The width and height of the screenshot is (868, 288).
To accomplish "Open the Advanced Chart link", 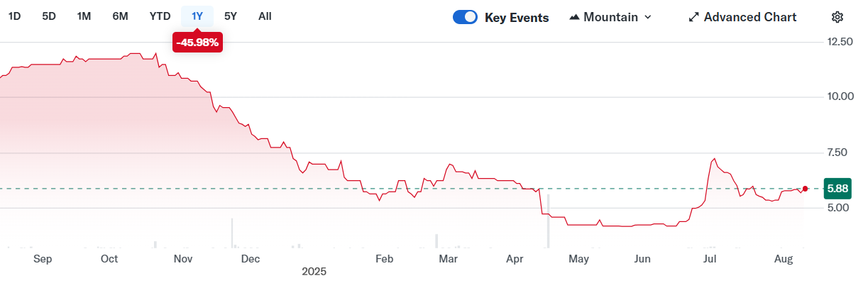I will pyautogui.click(x=749, y=17).
